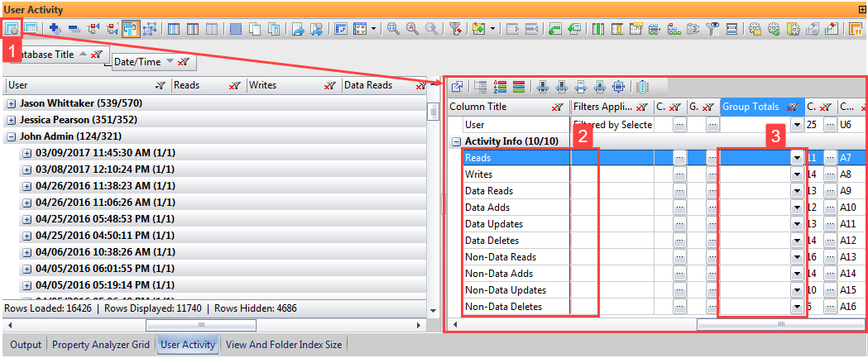868x358 pixels.
Task: Select the 04/06/2016 10:38:26 AM row
Action: 105,252
